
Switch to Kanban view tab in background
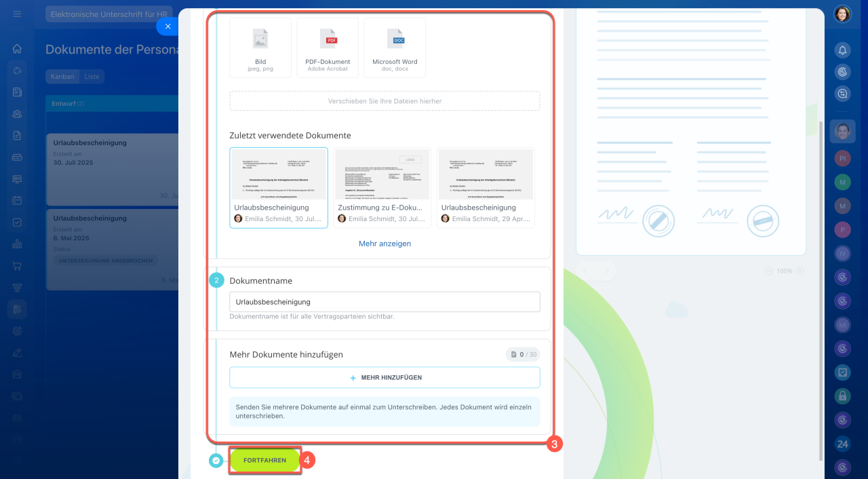pyautogui.click(x=62, y=77)
